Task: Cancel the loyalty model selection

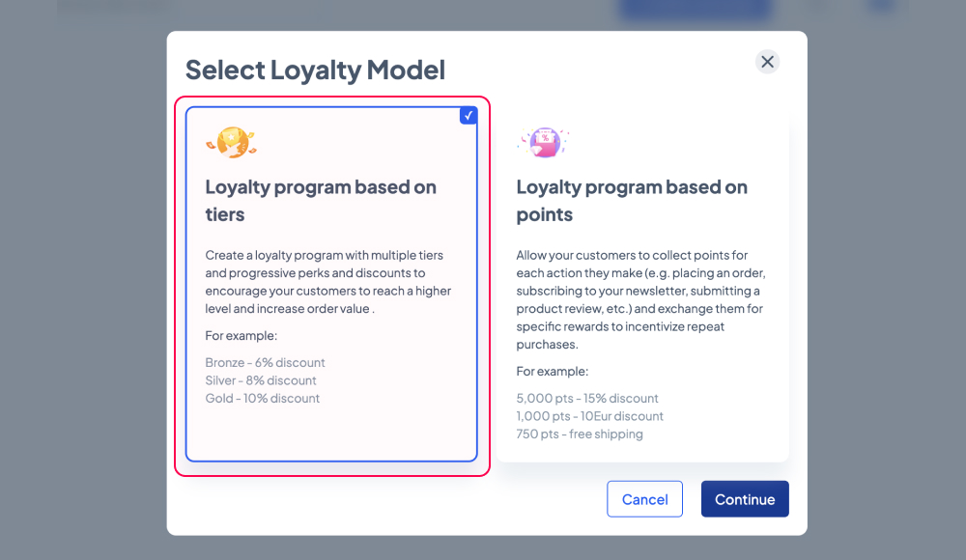Action: [644, 499]
